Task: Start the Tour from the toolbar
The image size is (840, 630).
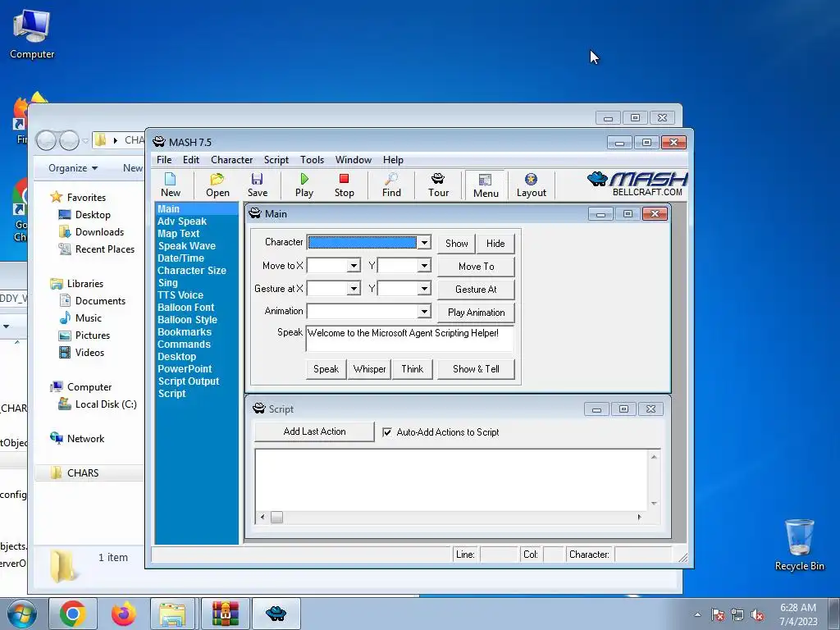Action: click(x=438, y=185)
